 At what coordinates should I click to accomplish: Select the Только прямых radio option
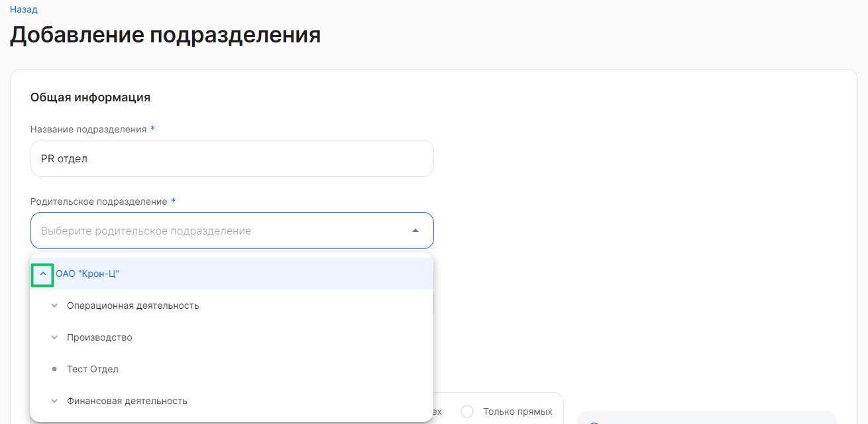pyautogui.click(x=468, y=411)
